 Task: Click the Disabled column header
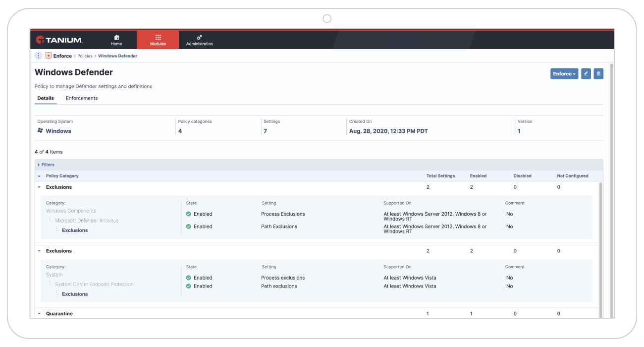click(x=522, y=176)
